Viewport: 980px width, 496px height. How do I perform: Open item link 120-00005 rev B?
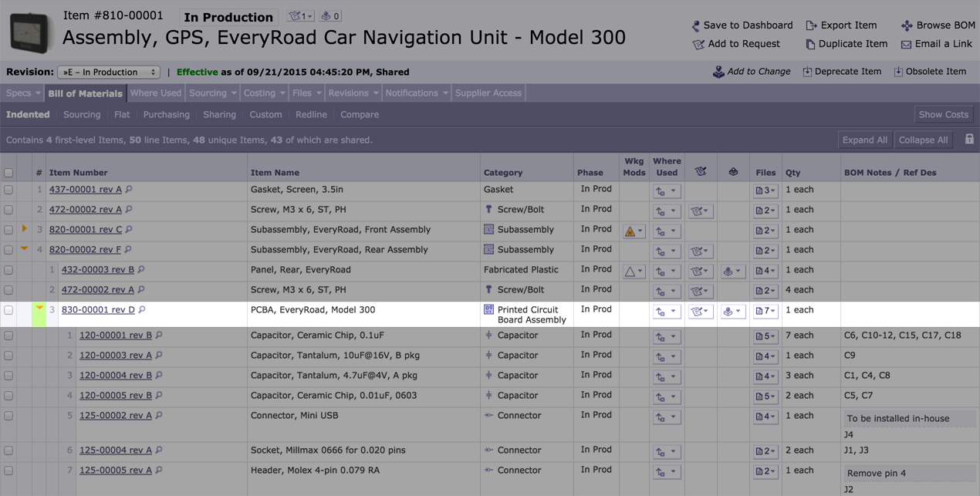coord(116,396)
